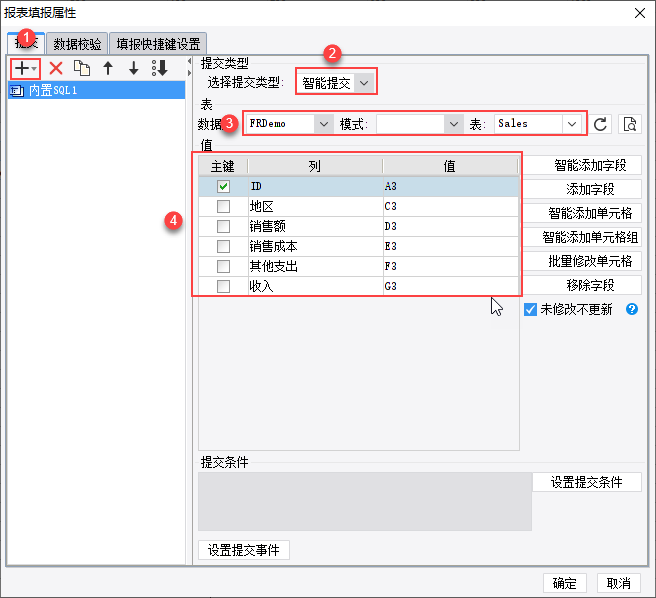Click the 销售额 column name cell
Image resolution: width=656 pixels, height=598 pixels.
click(315, 226)
